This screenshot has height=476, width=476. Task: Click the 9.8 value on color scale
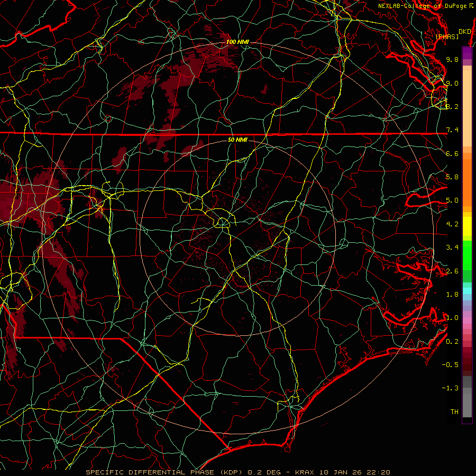pyautogui.click(x=452, y=59)
